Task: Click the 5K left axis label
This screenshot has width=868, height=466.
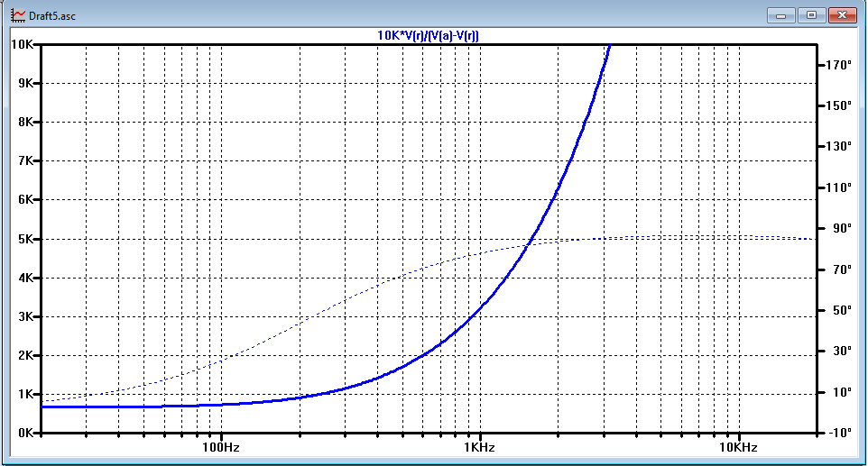Action: [x=26, y=240]
